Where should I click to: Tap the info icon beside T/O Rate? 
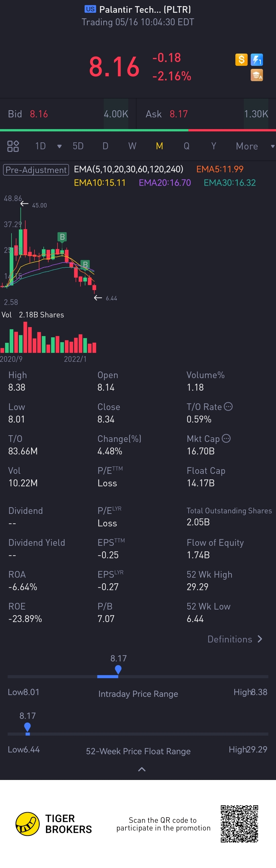[x=228, y=406]
